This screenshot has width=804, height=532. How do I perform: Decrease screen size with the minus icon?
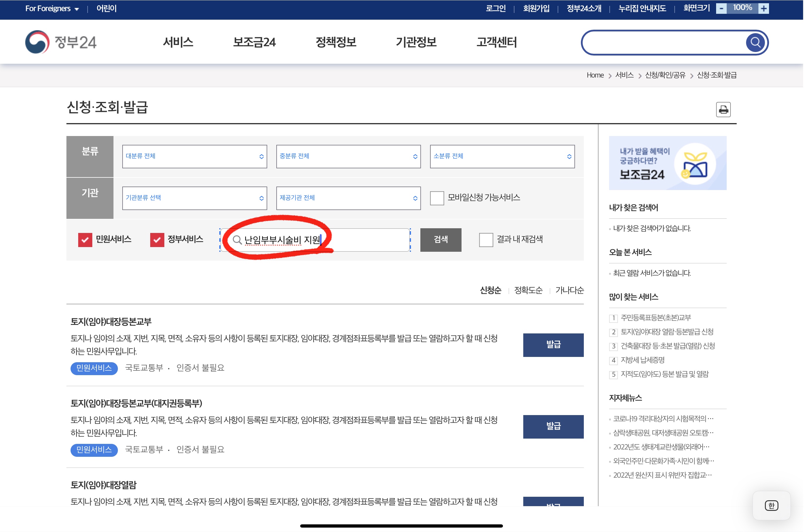point(721,8)
